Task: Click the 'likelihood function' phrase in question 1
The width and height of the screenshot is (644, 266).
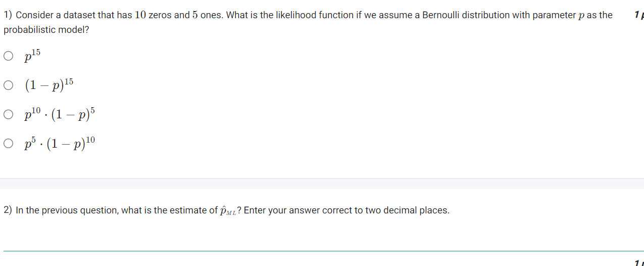Action: 305,15
